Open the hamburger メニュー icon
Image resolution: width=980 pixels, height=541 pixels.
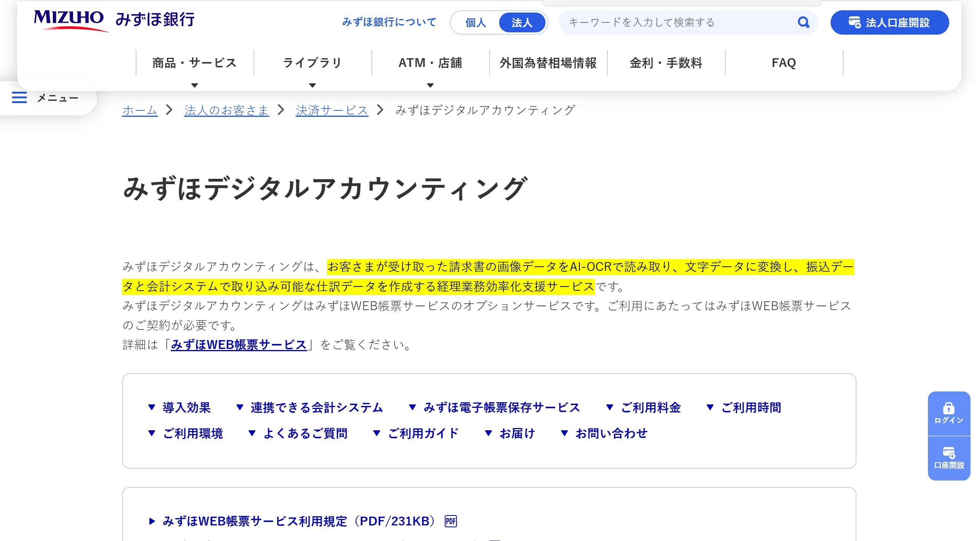pos(19,97)
